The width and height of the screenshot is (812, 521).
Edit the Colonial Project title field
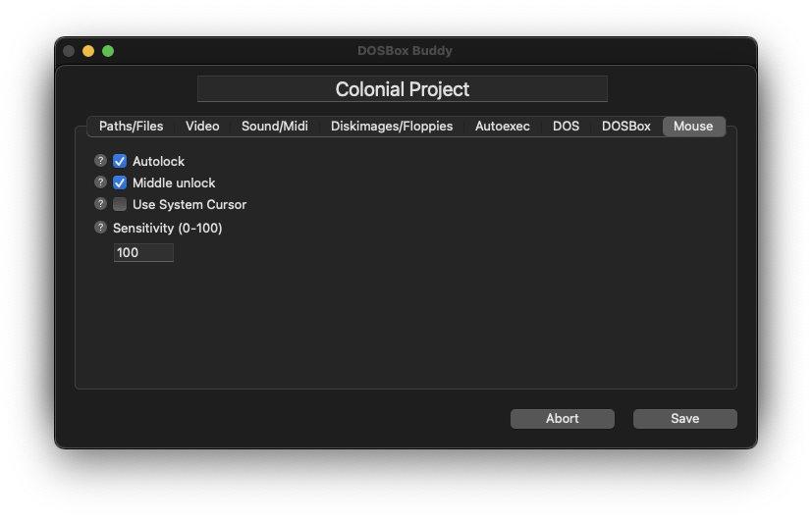(x=403, y=89)
